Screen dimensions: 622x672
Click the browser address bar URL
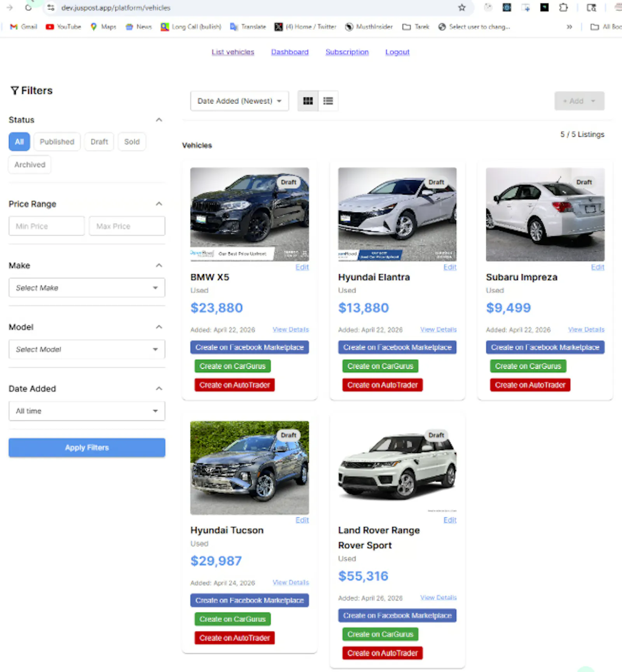point(116,8)
